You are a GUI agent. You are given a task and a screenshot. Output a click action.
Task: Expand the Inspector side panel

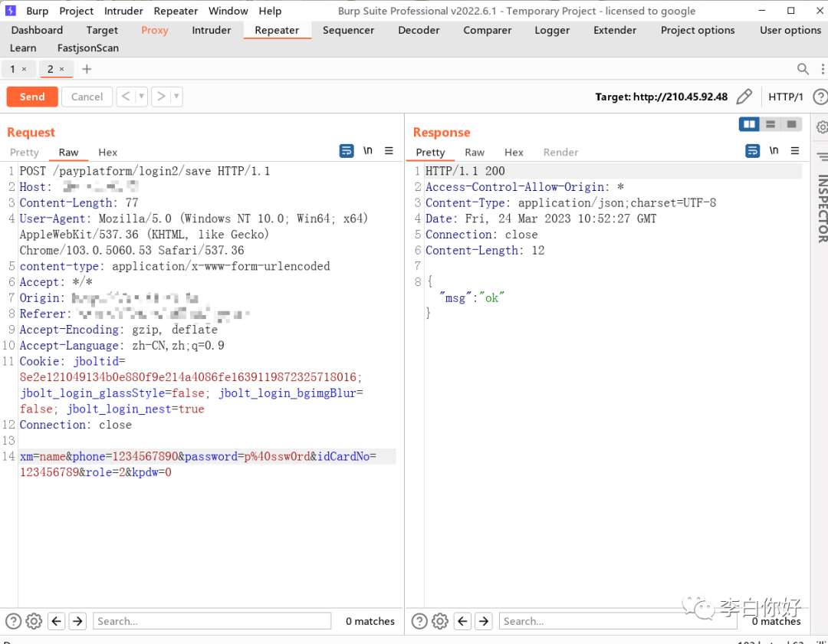coord(822,209)
